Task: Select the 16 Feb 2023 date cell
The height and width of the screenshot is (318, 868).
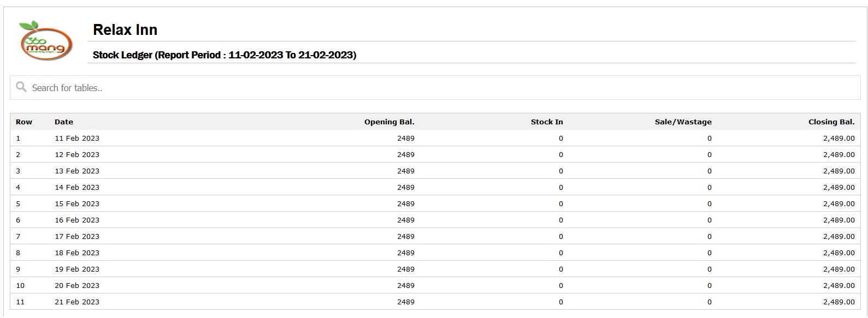Action: pos(77,220)
